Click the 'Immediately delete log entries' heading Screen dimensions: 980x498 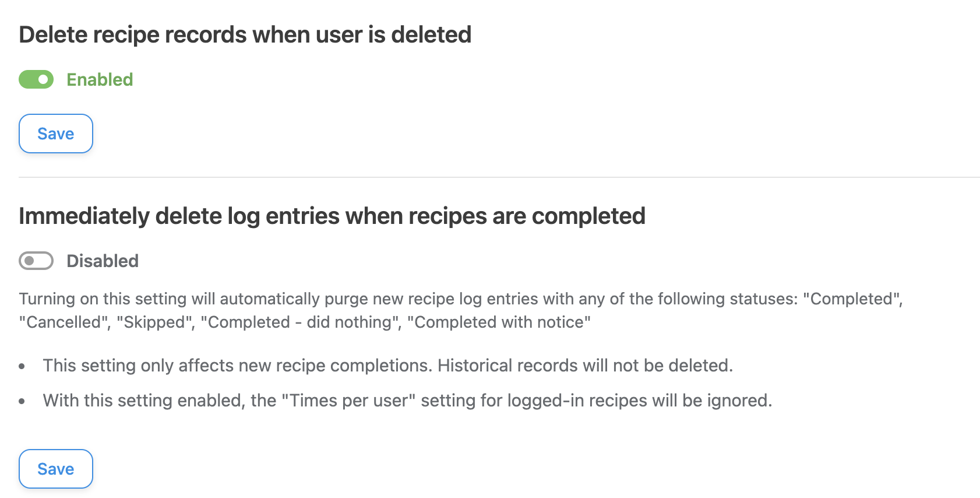(332, 216)
